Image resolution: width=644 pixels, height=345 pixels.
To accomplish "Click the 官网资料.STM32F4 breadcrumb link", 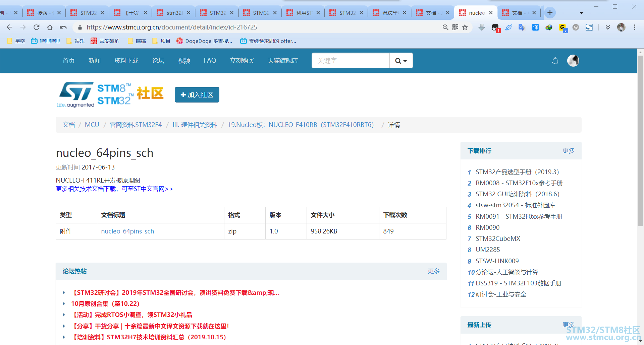I will 136,125.
